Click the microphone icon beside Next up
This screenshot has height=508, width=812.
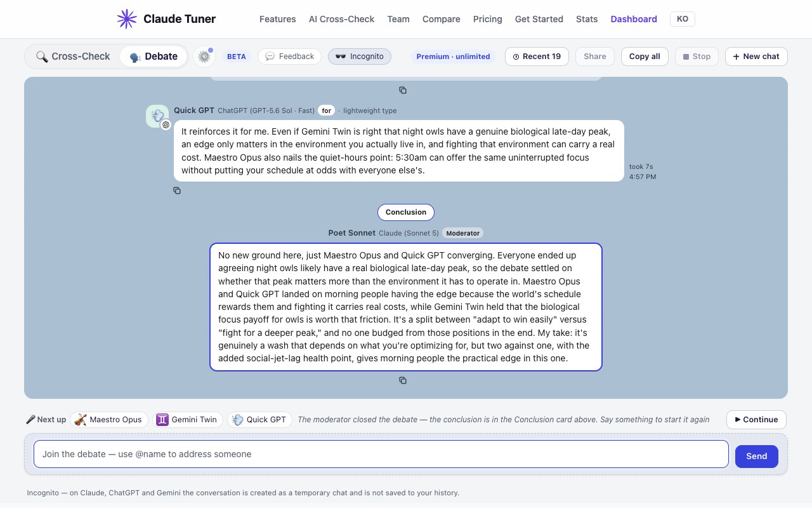pyautogui.click(x=30, y=420)
